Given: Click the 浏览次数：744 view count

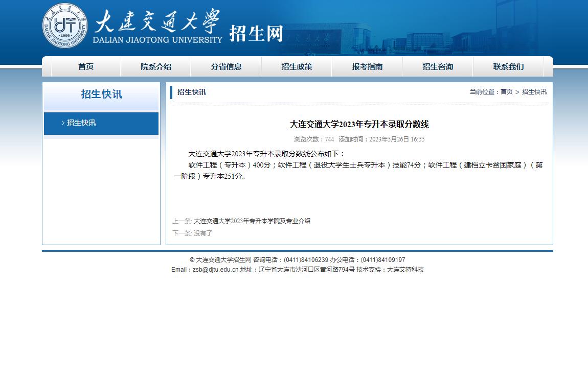Looking at the screenshot, I should coord(314,139).
